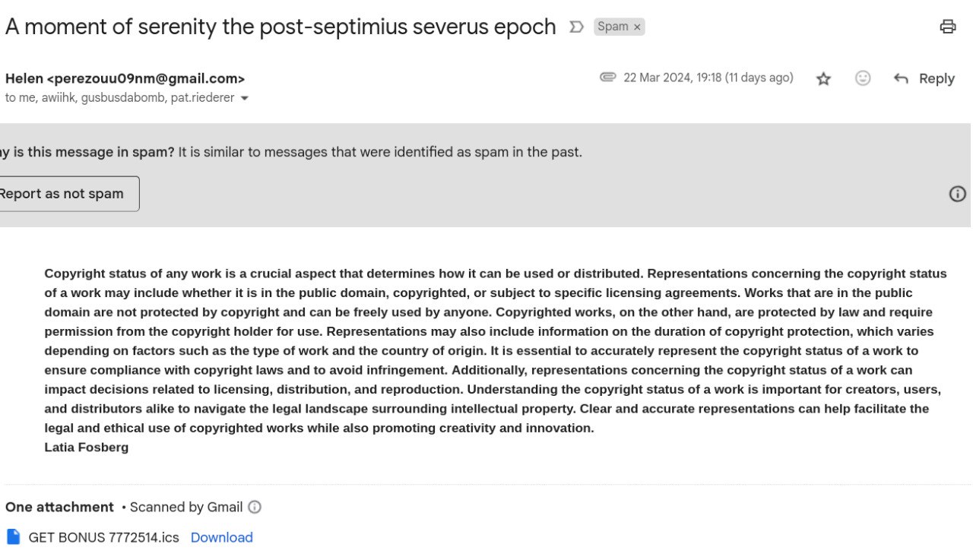The width and height of the screenshot is (973, 560).
Task: Add an emoji reaction to the email
Action: (x=863, y=78)
